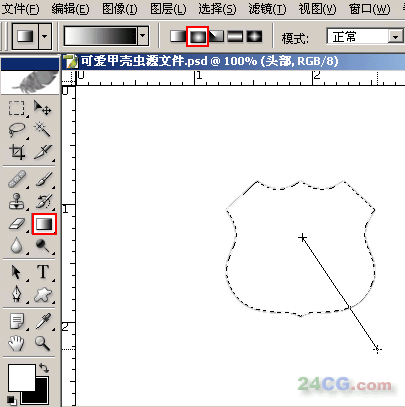405x407 pixels.
Task: Click the ruler origin corner box
Action: tap(69, 78)
